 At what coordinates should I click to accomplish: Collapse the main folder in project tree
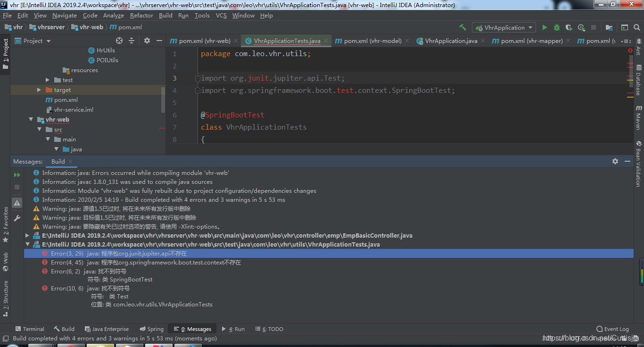(48, 140)
